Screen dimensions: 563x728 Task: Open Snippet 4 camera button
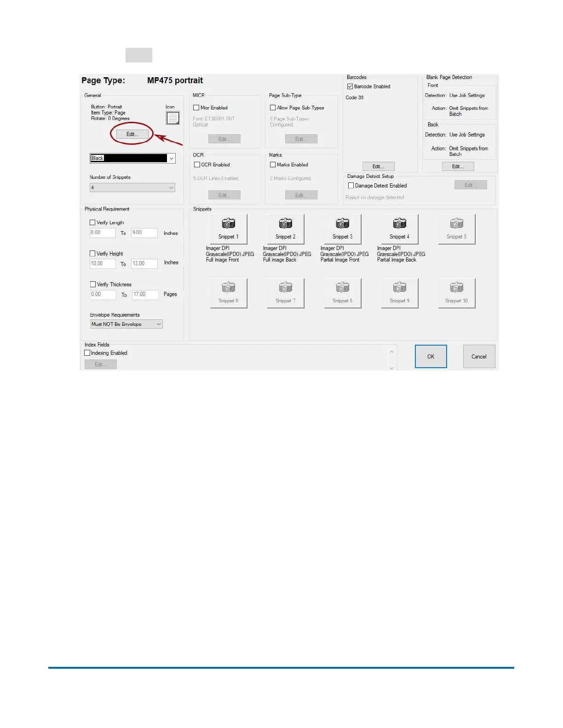[400, 229]
